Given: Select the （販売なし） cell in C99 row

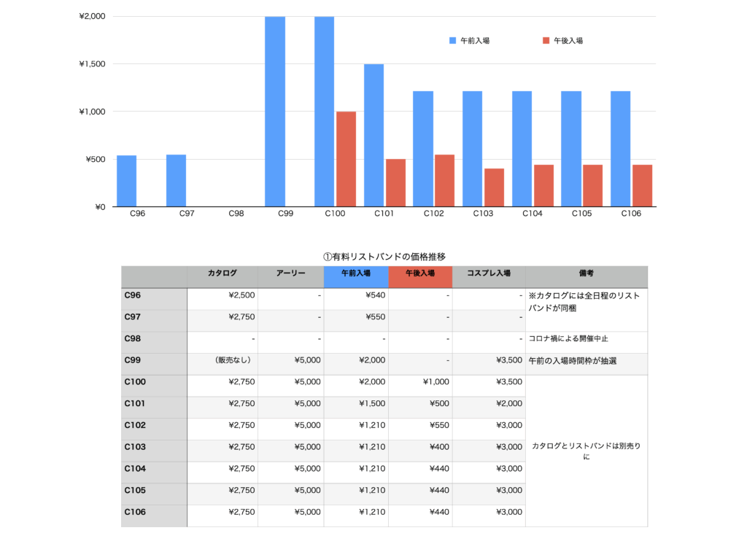Looking at the screenshot, I should [x=233, y=360].
